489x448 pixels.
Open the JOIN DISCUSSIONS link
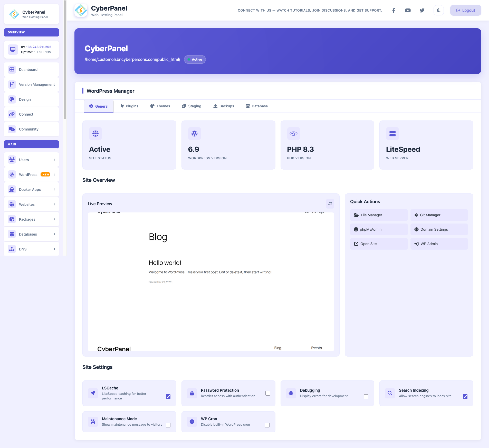pos(329,11)
